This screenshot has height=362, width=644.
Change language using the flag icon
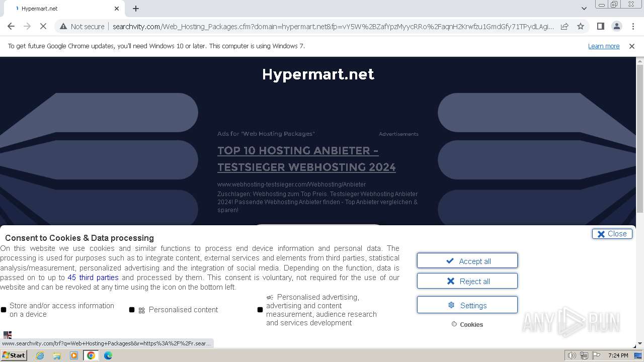(8, 335)
